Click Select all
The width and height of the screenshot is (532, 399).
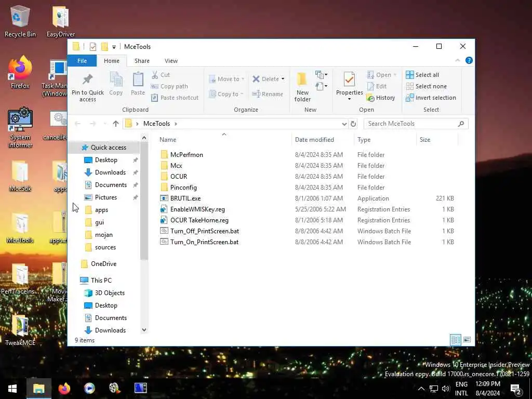(x=422, y=75)
